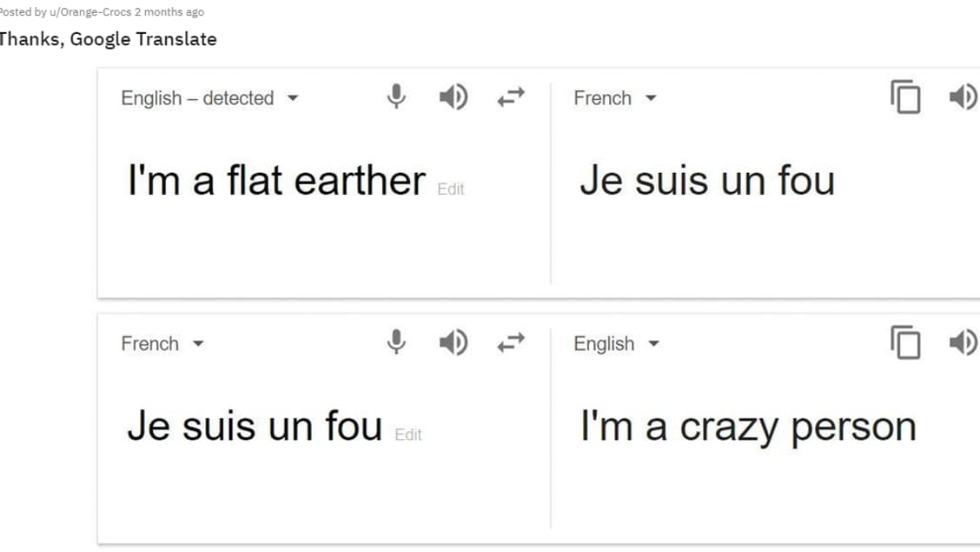Open French target language dropdown in top panel
This screenshot has width=980, height=552.
[x=615, y=98]
